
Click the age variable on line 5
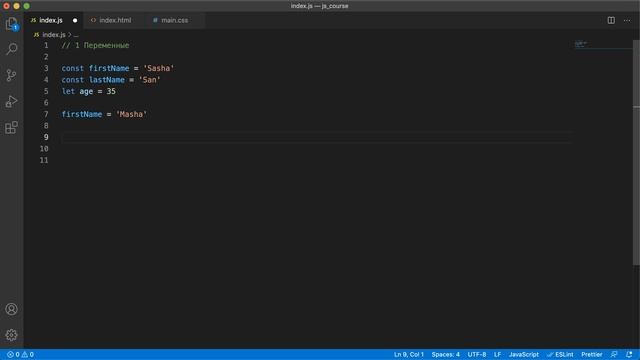pyautogui.click(x=86, y=91)
